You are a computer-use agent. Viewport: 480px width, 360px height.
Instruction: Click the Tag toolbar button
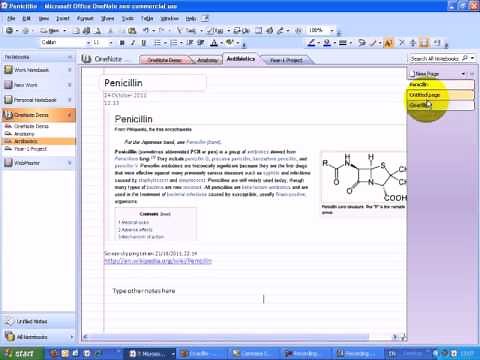[215, 30]
